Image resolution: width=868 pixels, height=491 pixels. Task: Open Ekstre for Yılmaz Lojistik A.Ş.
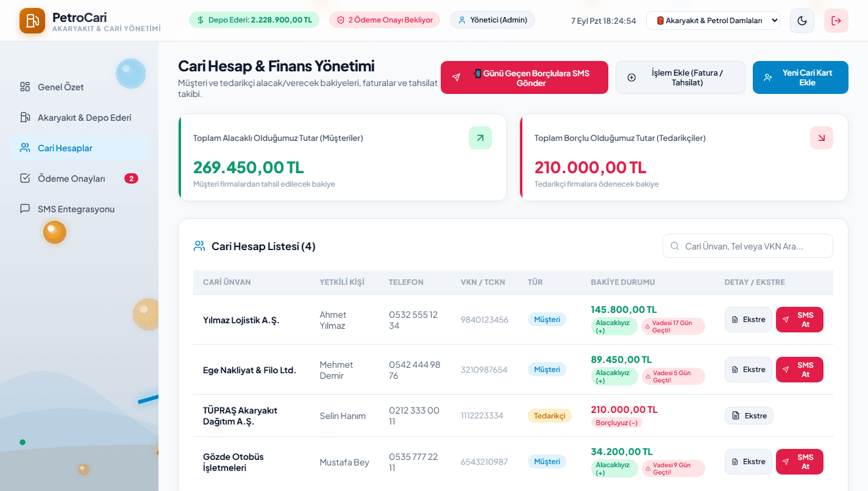[x=749, y=320]
